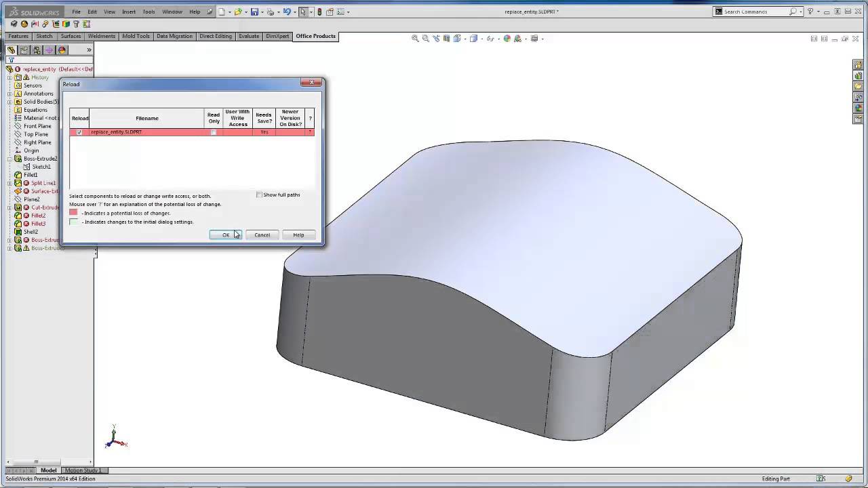Switch to the Mold Tools tab

(x=136, y=36)
